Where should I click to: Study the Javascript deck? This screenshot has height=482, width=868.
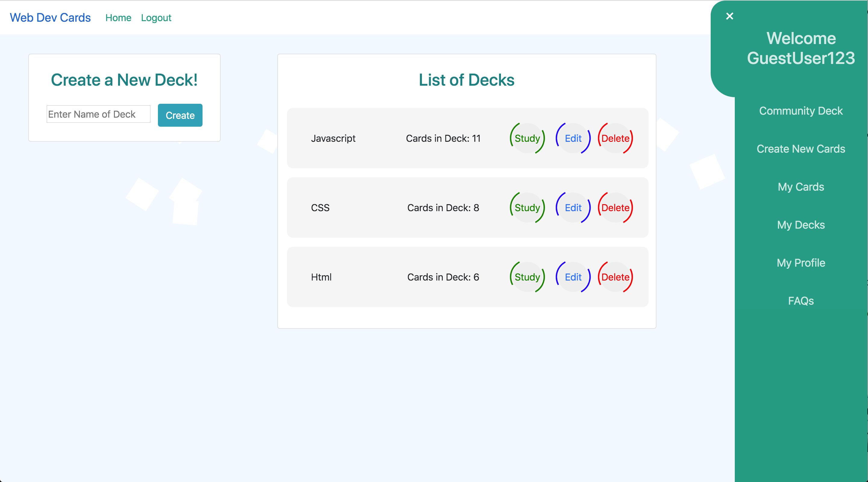[527, 138]
